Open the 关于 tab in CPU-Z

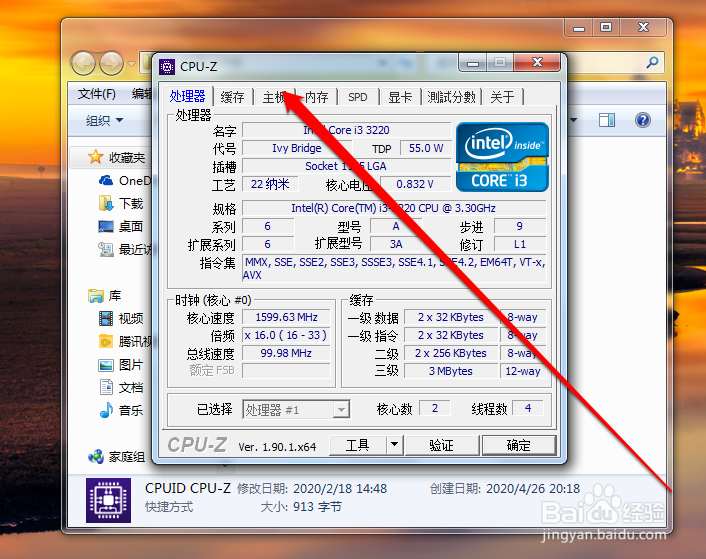tap(502, 97)
